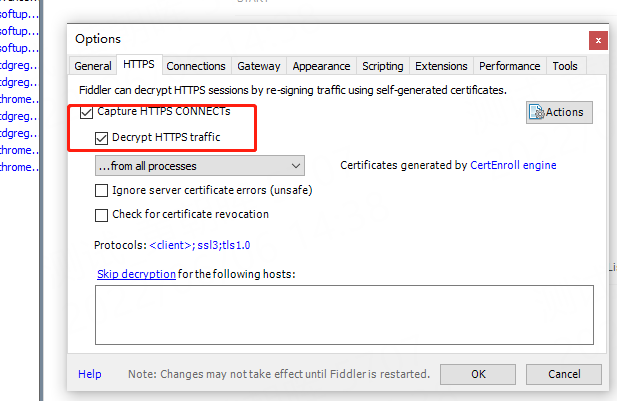Viewport: 617px width, 401px height.
Task: Close the Options dialog with red X
Action: click(598, 41)
